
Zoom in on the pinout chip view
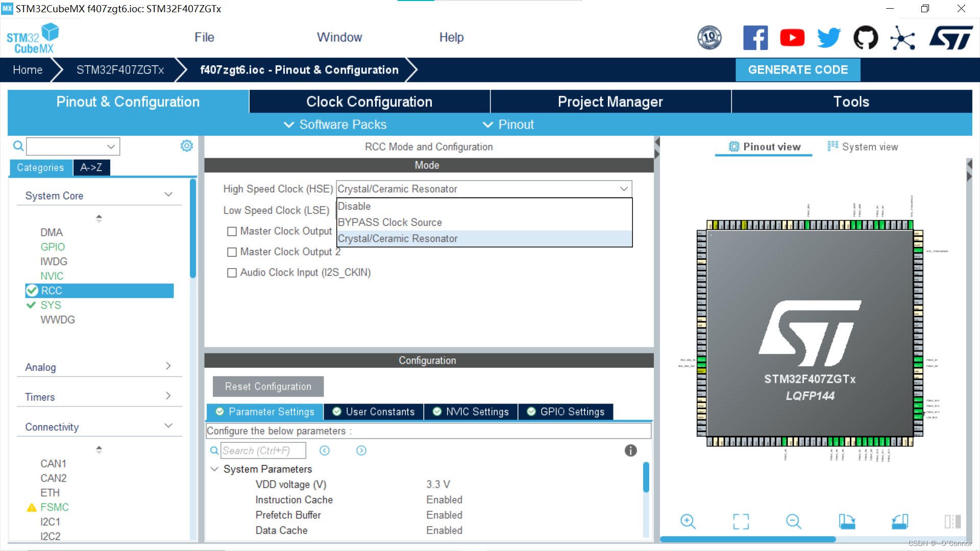[688, 521]
